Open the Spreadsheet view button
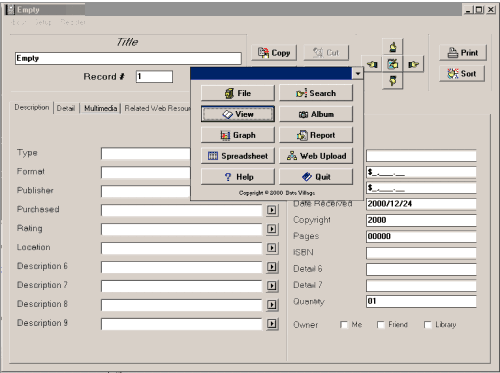 tap(238, 156)
